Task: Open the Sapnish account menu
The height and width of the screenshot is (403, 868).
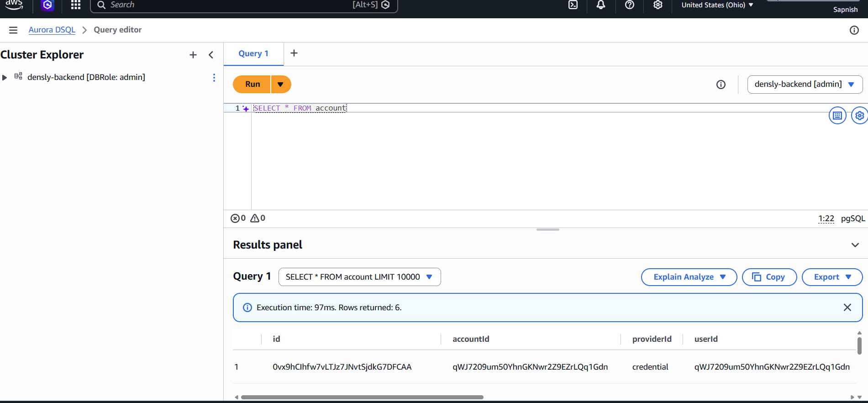Action: 845,9
